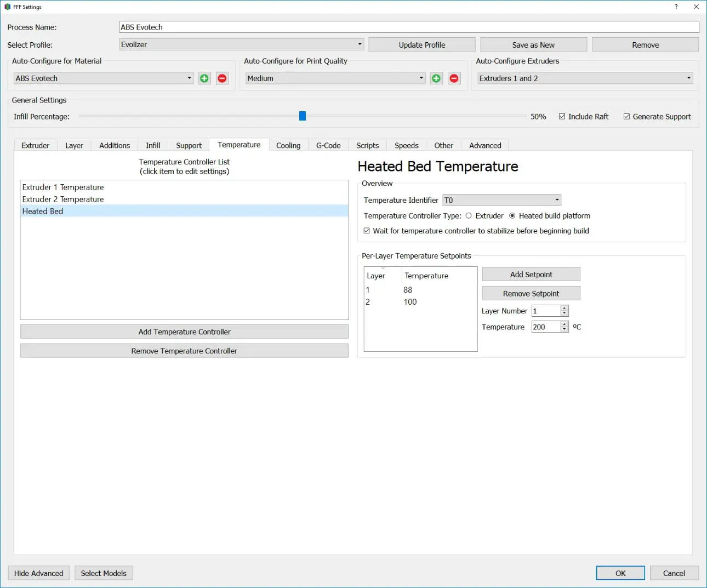707x588 pixels.
Task: Add a new material auto-configure entry
Action: [x=204, y=78]
